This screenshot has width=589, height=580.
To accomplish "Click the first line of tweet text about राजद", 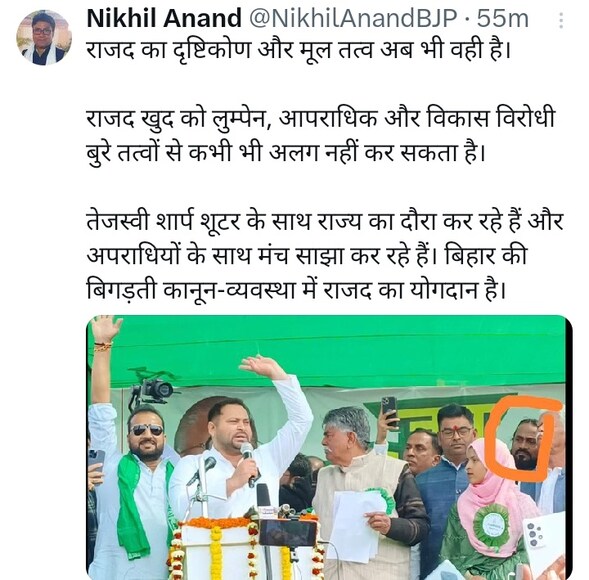I will (299, 50).
